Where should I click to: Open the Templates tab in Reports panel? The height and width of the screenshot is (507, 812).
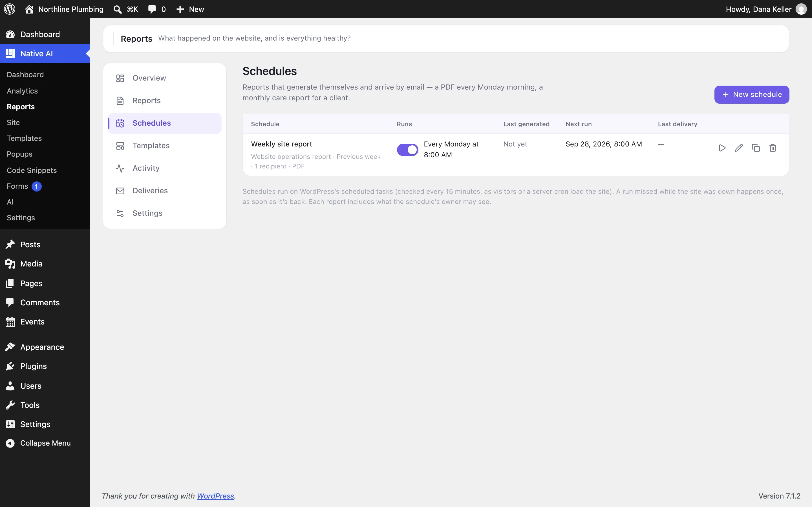pos(164,146)
